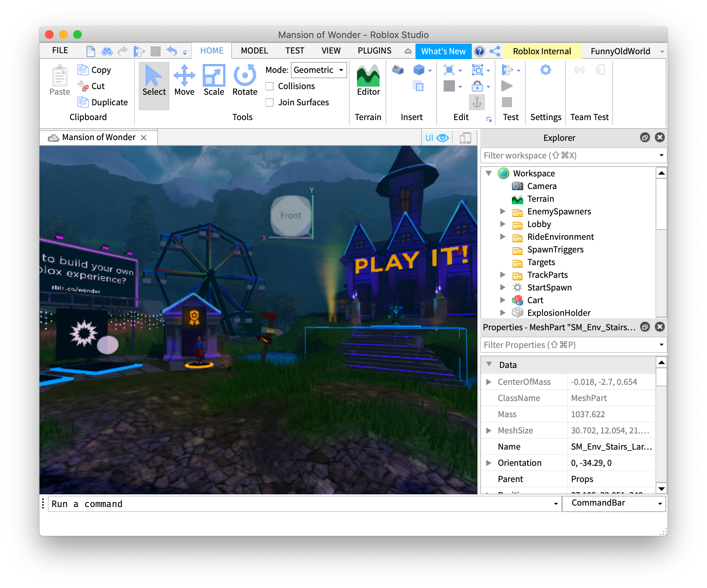Select the Move tool

click(184, 81)
